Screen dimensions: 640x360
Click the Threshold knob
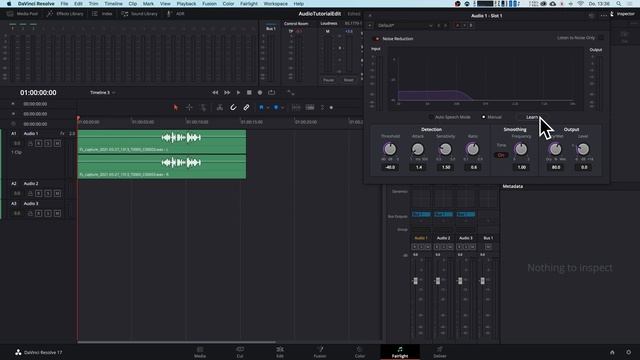click(390, 149)
